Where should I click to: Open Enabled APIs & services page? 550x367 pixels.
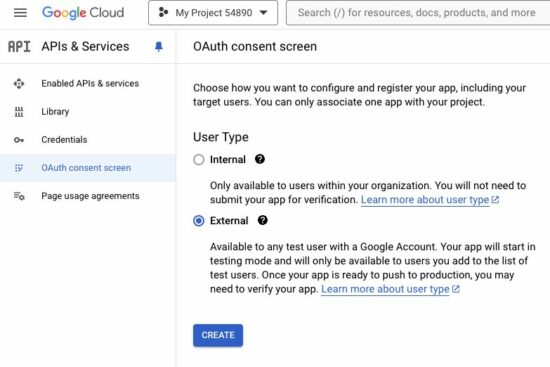(88, 84)
